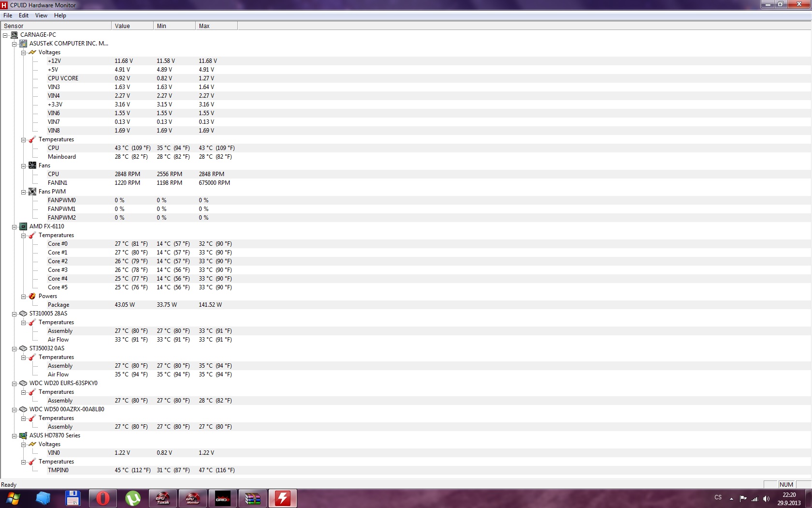Click the HD7870 Temperatures thermometer icon
The width and height of the screenshot is (812, 508).
(x=32, y=462)
